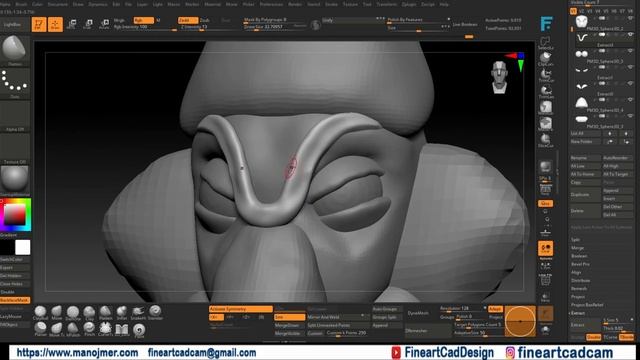640x360 pixels.
Task: Expand the Bevel Pro section
Action: (x=580, y=264)
